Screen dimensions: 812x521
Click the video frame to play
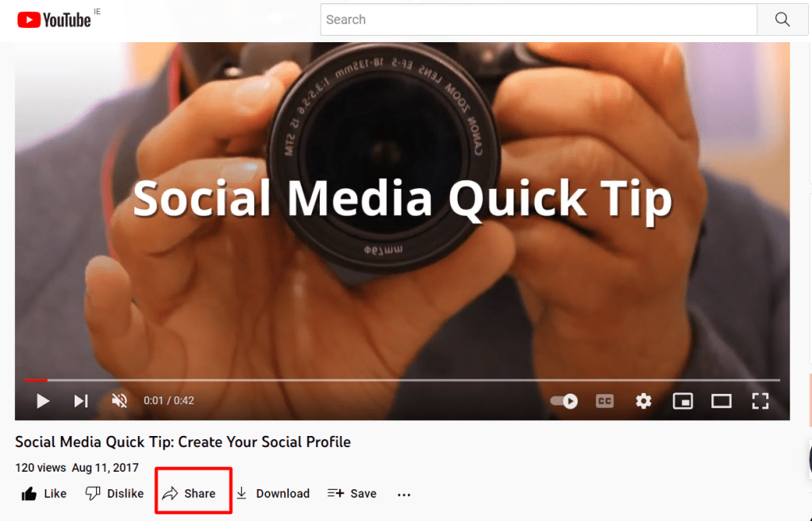click(x=402, y=207)
